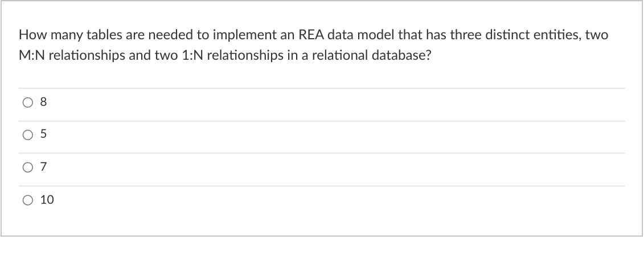Click the answer label text "8"

click(43, 102)
